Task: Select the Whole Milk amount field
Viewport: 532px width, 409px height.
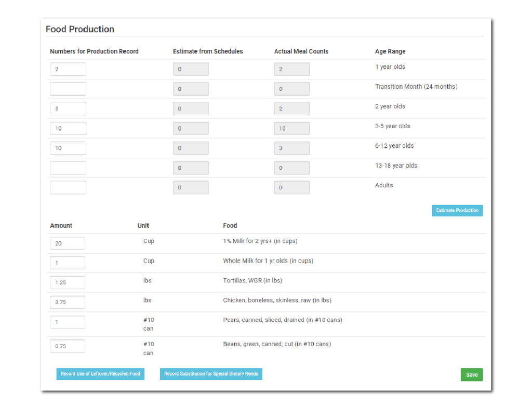Action: (x=67, y=263)
